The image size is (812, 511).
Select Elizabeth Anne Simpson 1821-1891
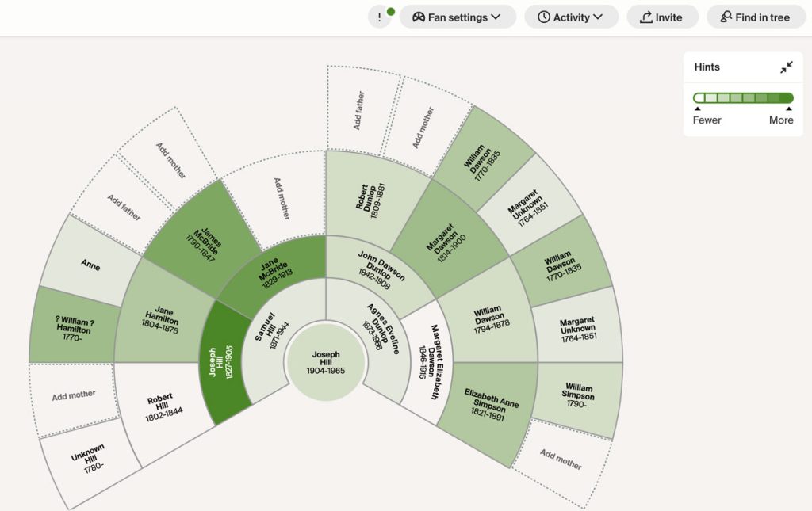[x=492, y=405]
